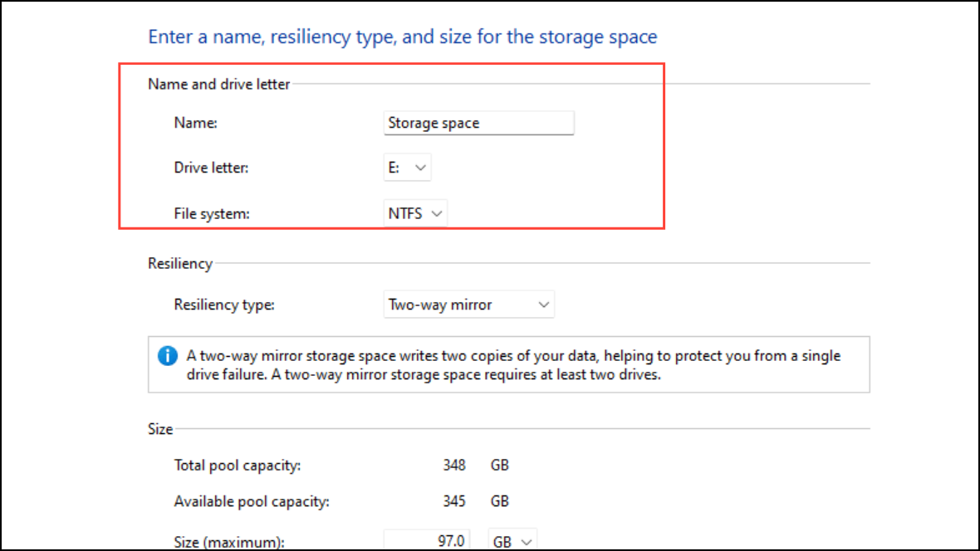980x551 pixels.
Task: Click the 345 available pool capacity value
Action: coord(454,501)
